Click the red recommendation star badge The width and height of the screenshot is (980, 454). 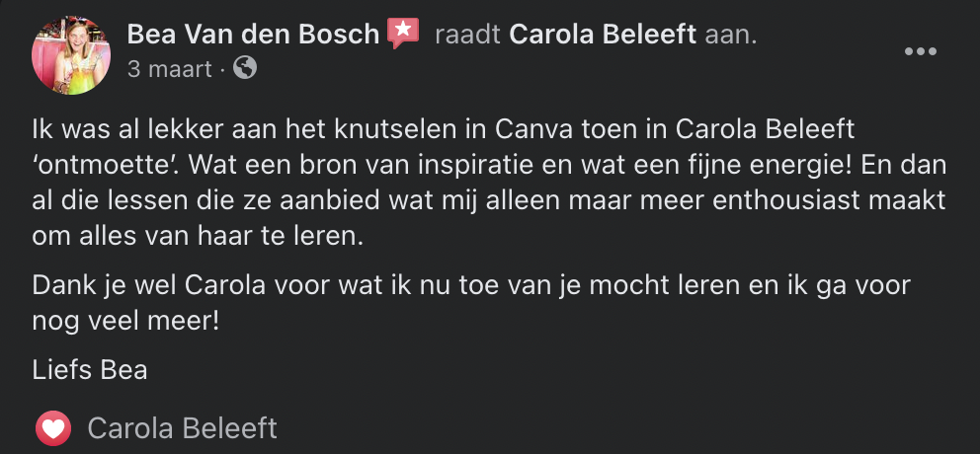(x=402, y=34)
